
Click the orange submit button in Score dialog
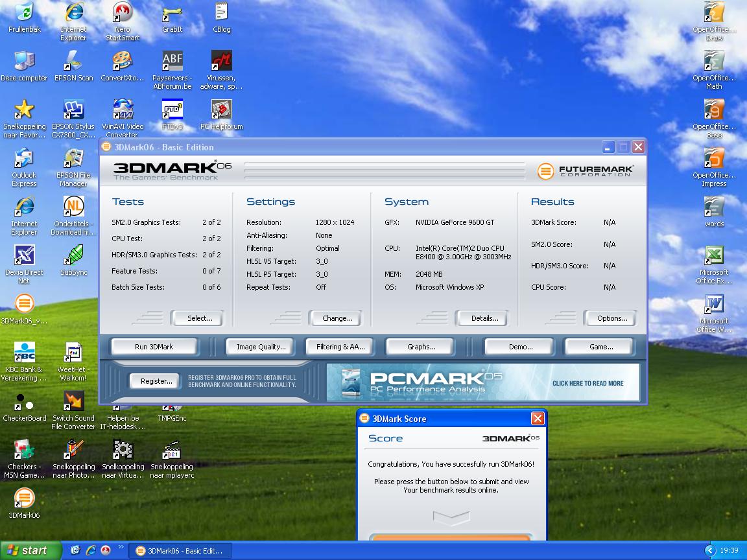pos(450,537)
